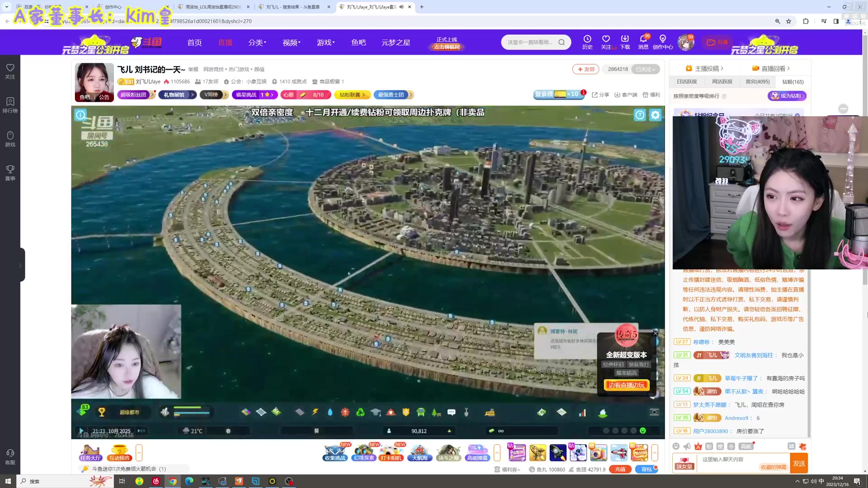The image size is (868, 488).
Task: Open the 背包 backpack button
Action: tap(646, 469)
